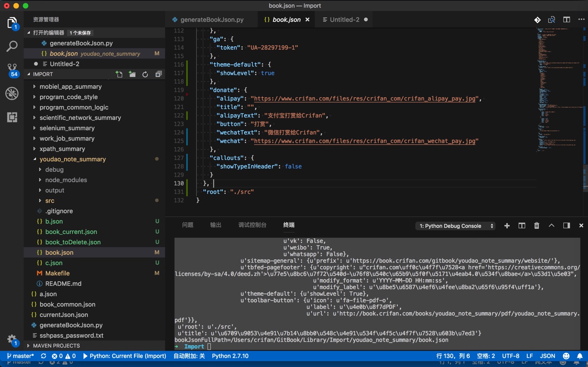The image size is (588, 367).
Task: Open the Python Debug Console terminal dropdown
Action: 455,226
